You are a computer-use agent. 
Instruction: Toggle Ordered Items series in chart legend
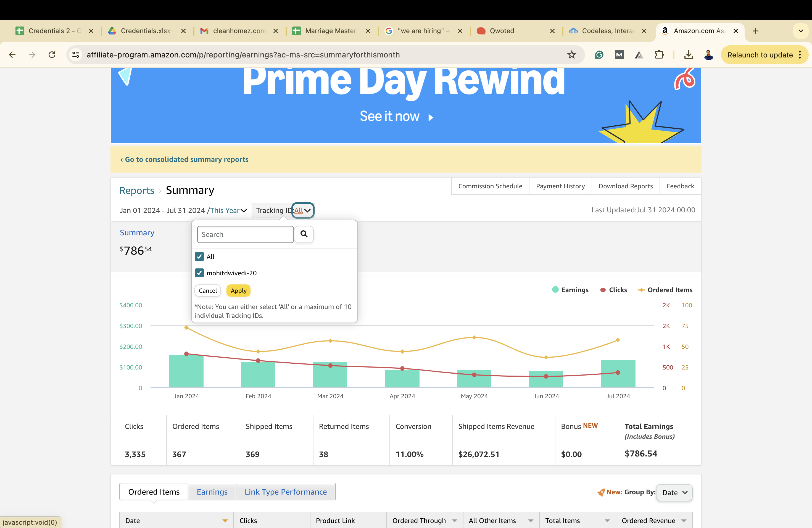[665, 290]
